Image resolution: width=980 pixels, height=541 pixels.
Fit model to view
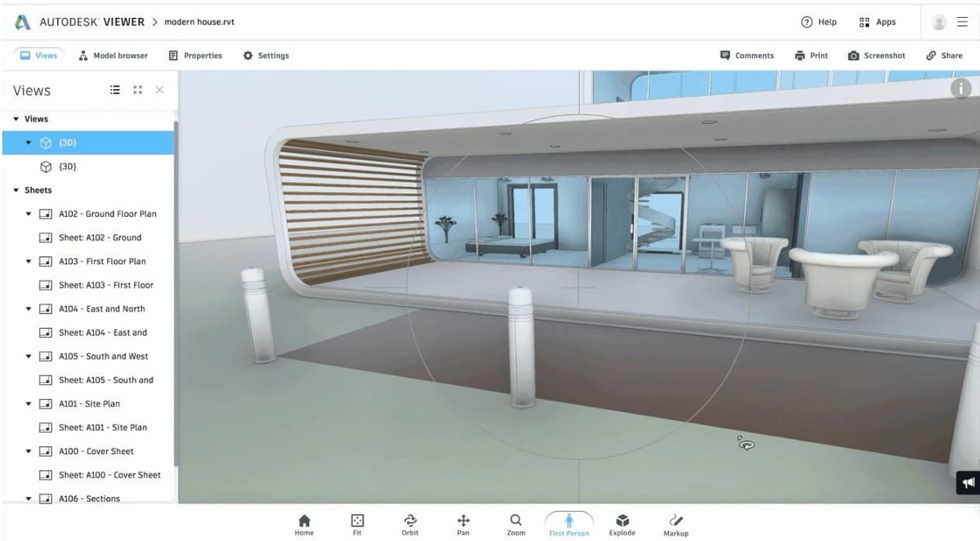[357, 521]
